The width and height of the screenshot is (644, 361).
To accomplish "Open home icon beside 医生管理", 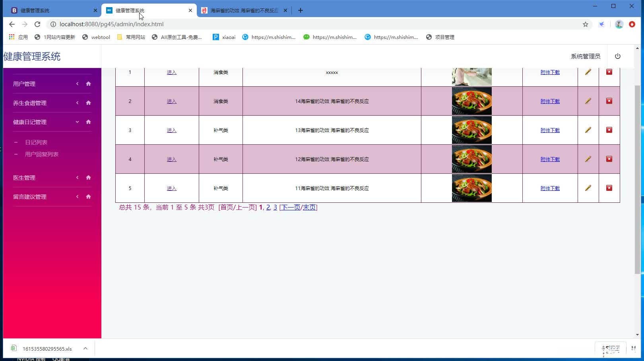I will (x=88, y=178).
